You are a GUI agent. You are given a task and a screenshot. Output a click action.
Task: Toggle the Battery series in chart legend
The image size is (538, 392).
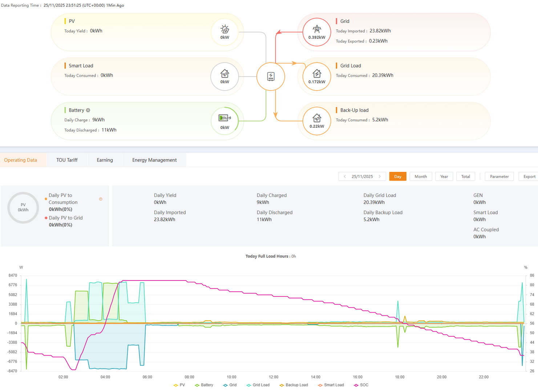tap(204, 385)
